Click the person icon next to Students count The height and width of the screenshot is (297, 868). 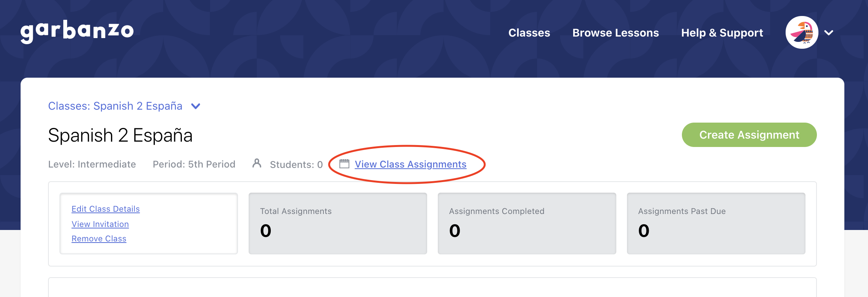256,164
